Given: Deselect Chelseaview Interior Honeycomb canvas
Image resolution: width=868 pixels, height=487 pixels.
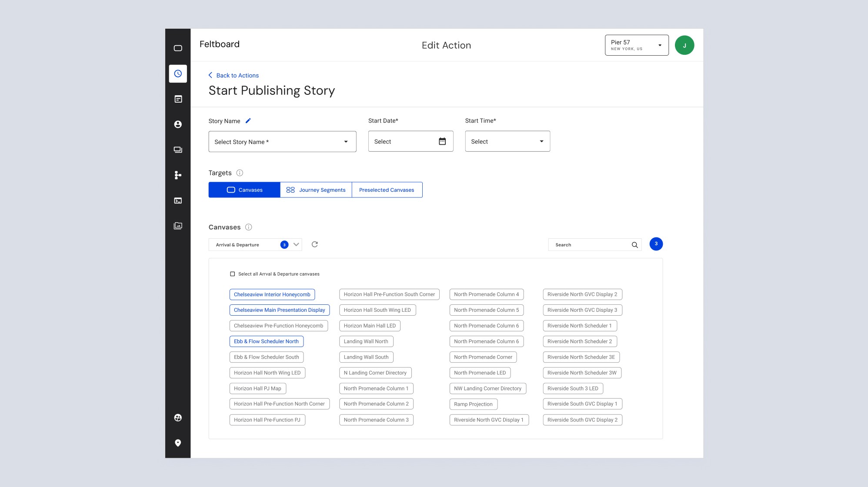Looking at the screenshot, I should (272, 294).
